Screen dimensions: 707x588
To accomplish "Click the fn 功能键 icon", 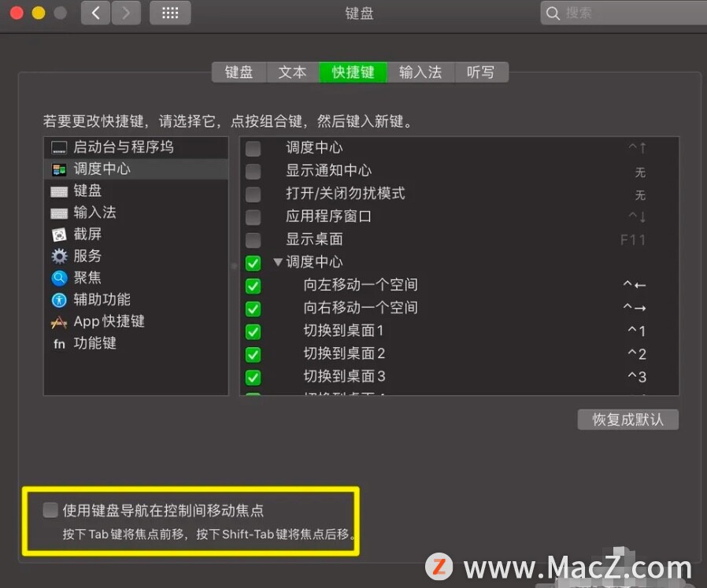I will [59, 344].
